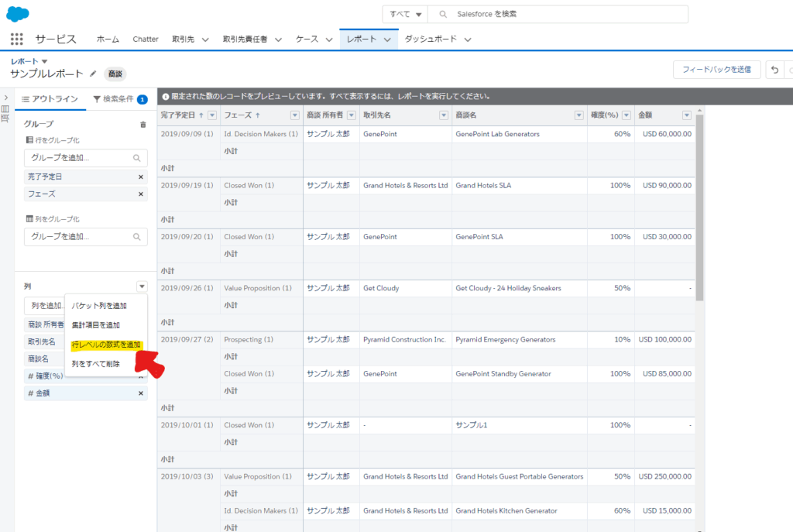
Task: Click the search magnifier icon
Action: (443, 14)
